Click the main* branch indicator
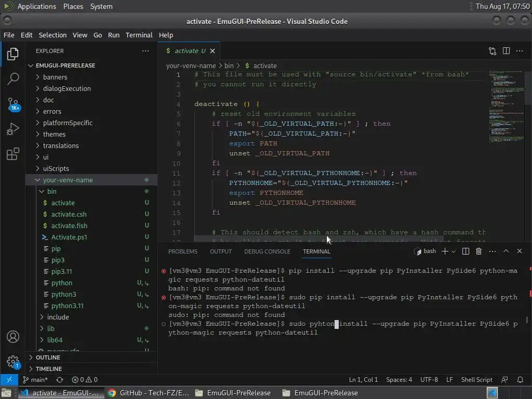 [x=35, y=380]
